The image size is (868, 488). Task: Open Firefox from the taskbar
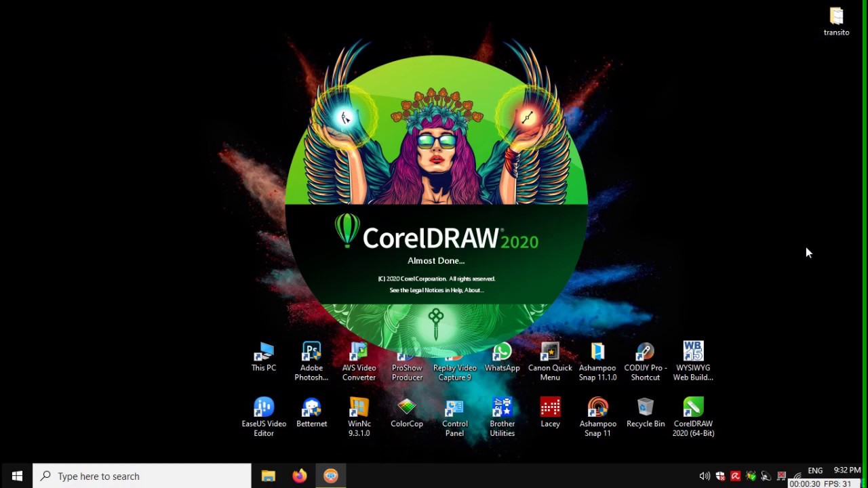(x=299, y=476)
